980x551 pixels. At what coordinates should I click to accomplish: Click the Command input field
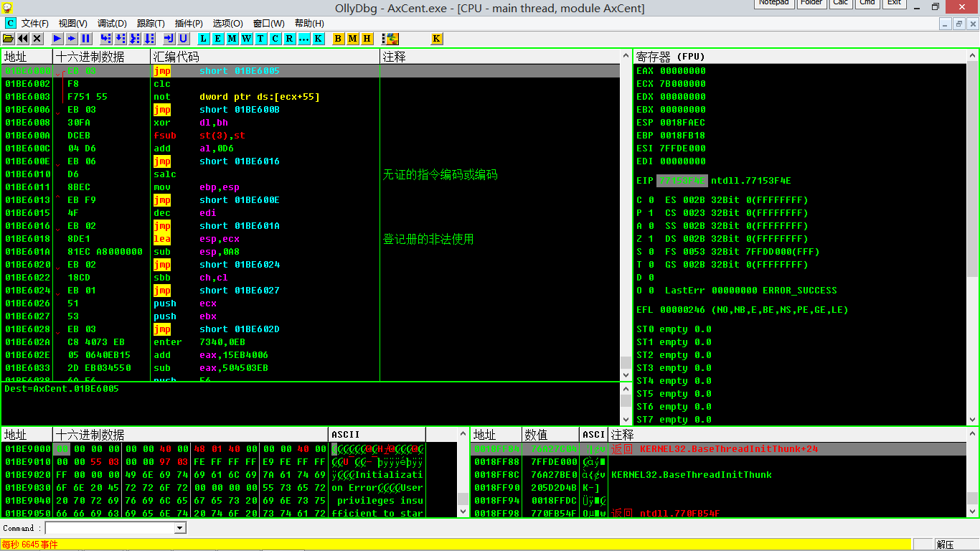coord(110,528)
